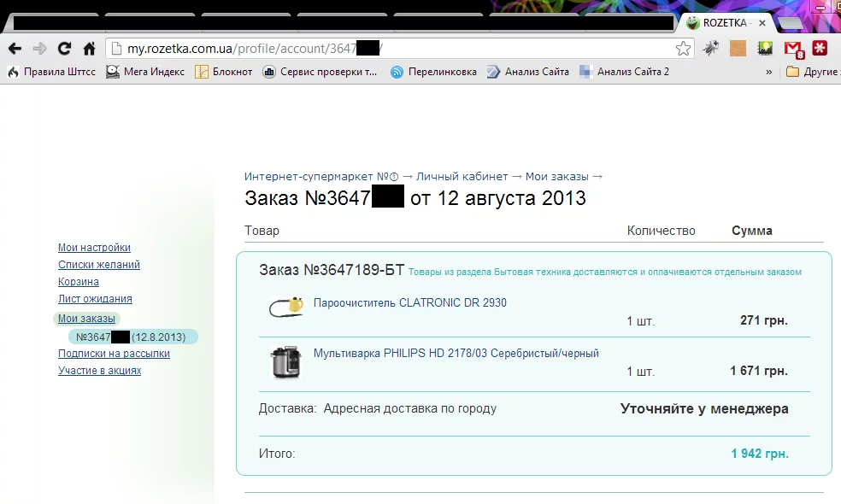The height and width of the screenshot is (504, 841).
Task: Bookmark this page with the star icon
Action: pos(683,49)
